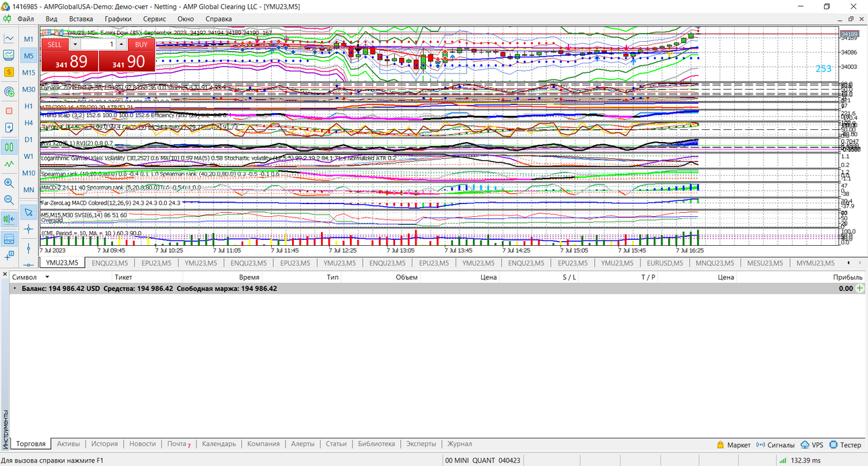Viewport: 868px width, 466px height.
Task: Switch to MN timeframe
Action: pos(28,190)
